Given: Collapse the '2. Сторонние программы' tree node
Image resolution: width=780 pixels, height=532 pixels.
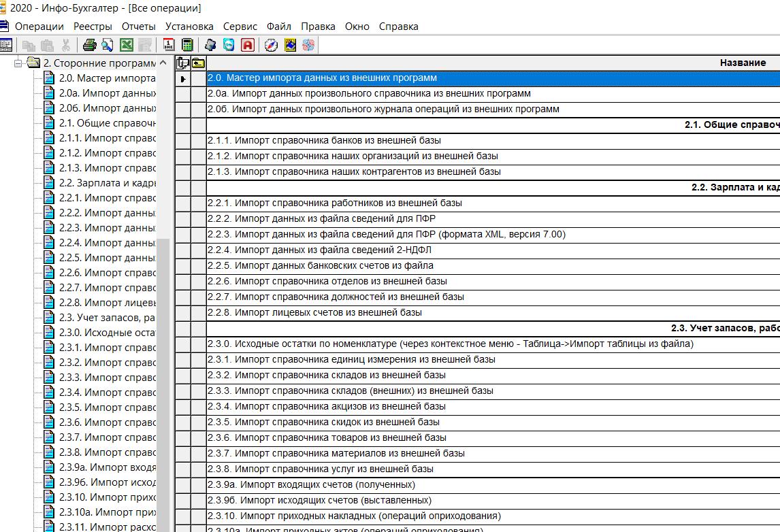Looking at the screenshot, I should pyautogui.click(x=18, y=63).
